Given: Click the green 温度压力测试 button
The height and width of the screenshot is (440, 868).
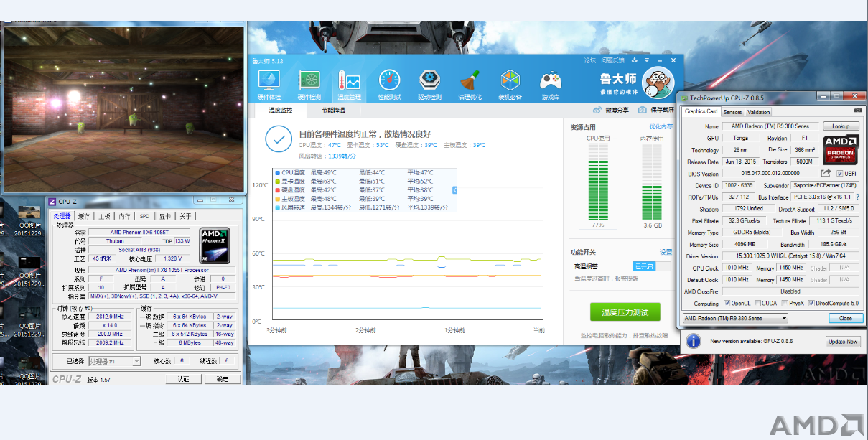Looking at the screenshot, I should [625, 312].
